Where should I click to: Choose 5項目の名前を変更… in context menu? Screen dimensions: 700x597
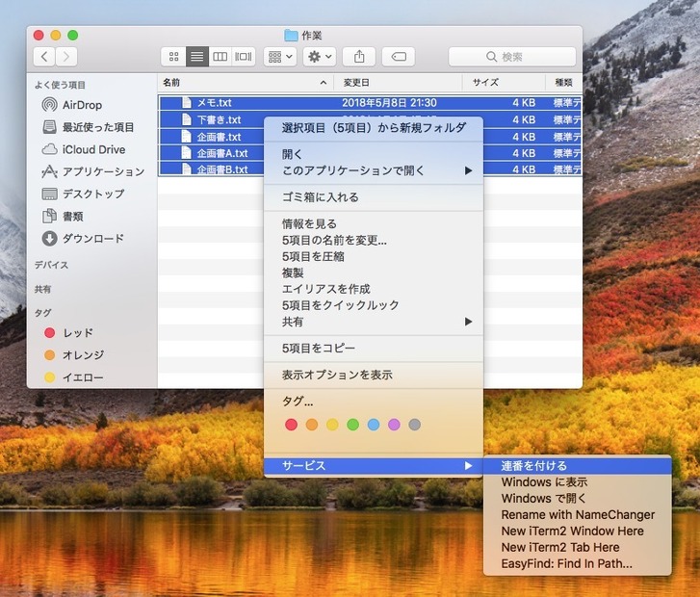[374, 240]
